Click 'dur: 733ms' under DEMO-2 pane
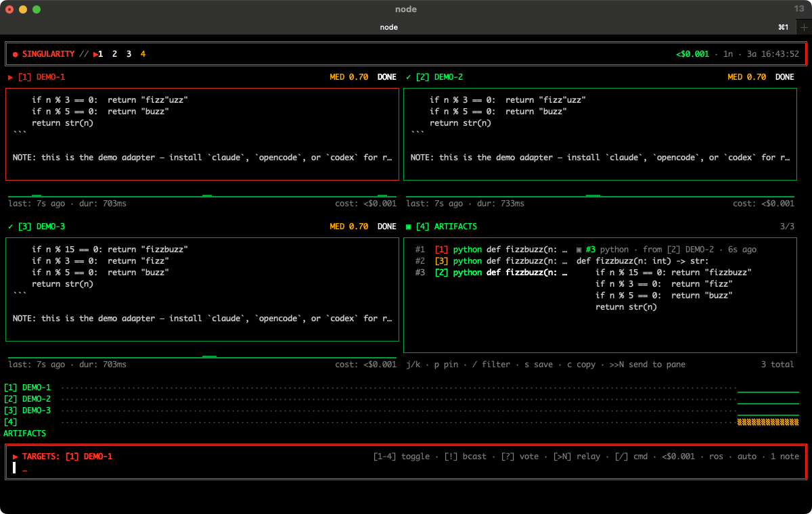Image resolution: width=812 pixels, height=514 pixels. (501, 204)
